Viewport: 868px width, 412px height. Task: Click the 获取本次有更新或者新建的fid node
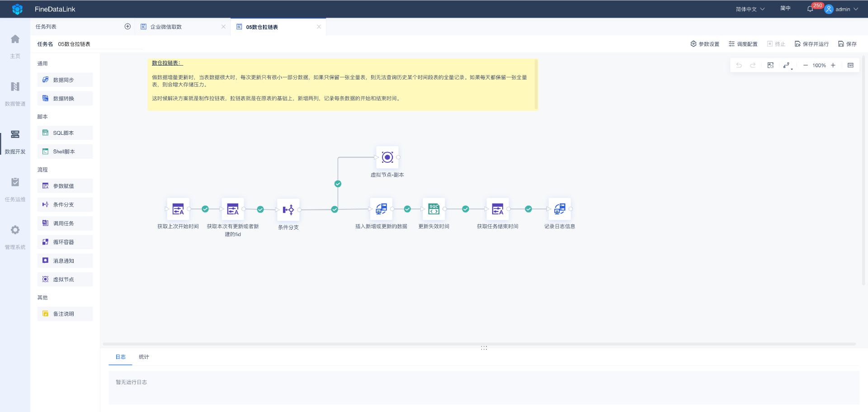tap(233, 209)
